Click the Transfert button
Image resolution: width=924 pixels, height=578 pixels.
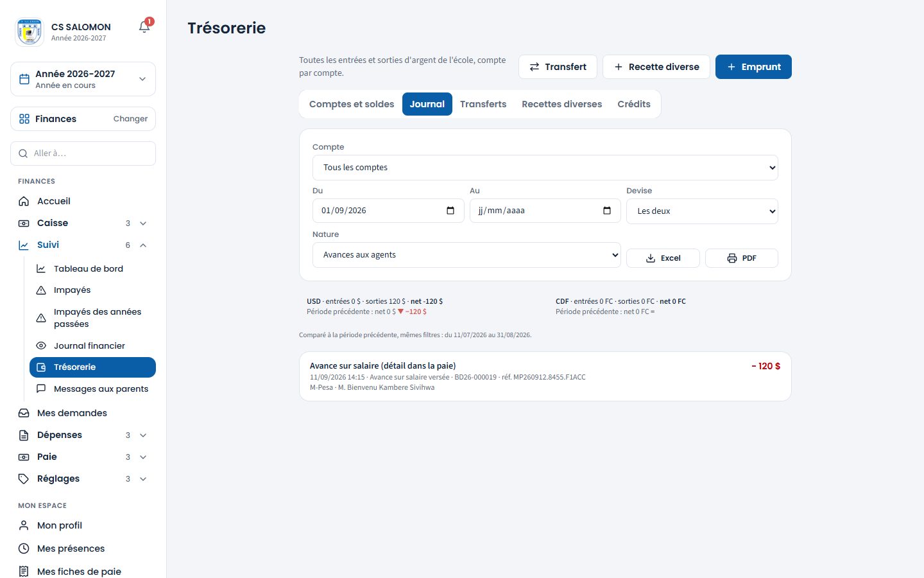click(558, 67)
